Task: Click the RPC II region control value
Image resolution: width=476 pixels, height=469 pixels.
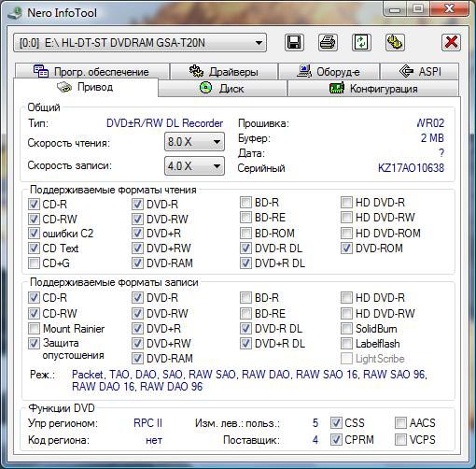Action: (147, 423)
